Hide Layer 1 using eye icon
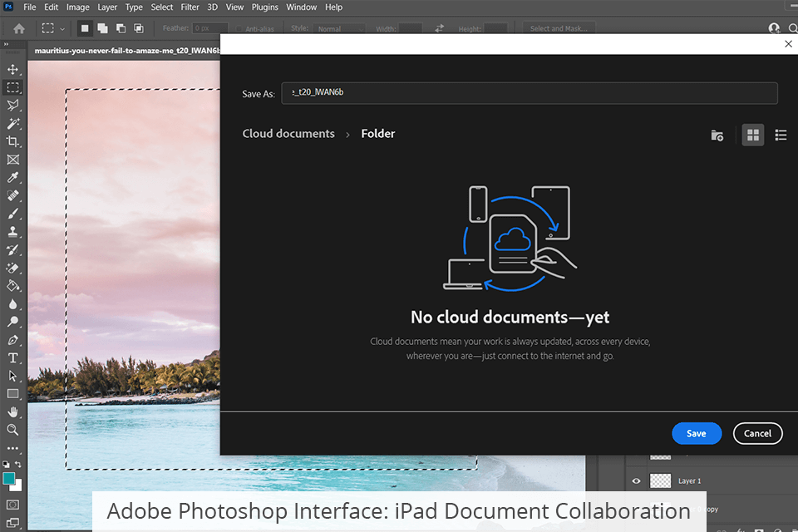 click(637, 480)
